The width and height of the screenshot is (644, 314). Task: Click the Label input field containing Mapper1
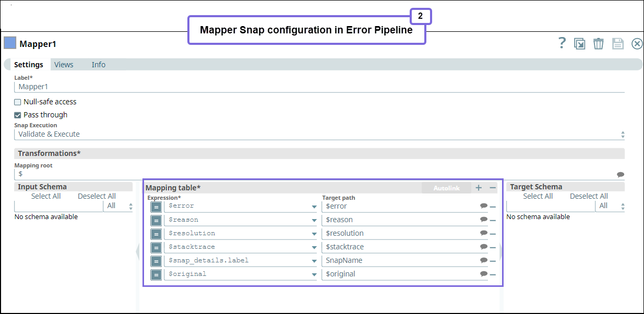click(x=319, y=87)
